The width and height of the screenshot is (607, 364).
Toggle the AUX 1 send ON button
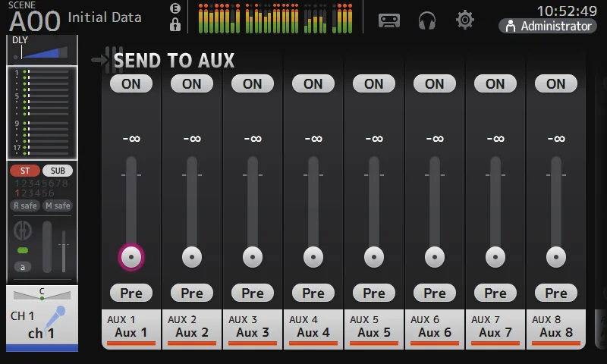pos(131,83)
